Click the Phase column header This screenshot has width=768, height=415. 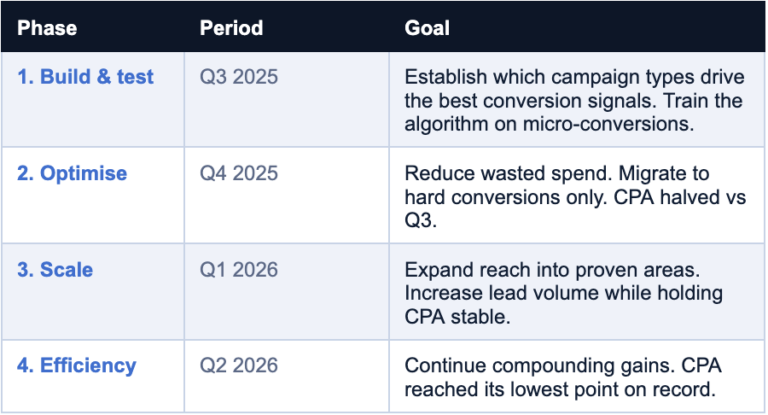pyautogui.click(x=47, y=28)
